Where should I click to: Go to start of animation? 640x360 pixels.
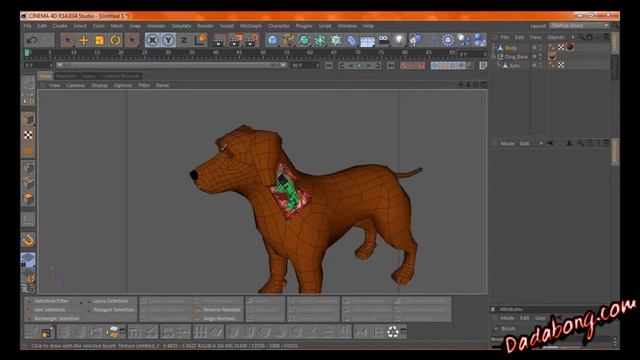[x=329, y=66]
